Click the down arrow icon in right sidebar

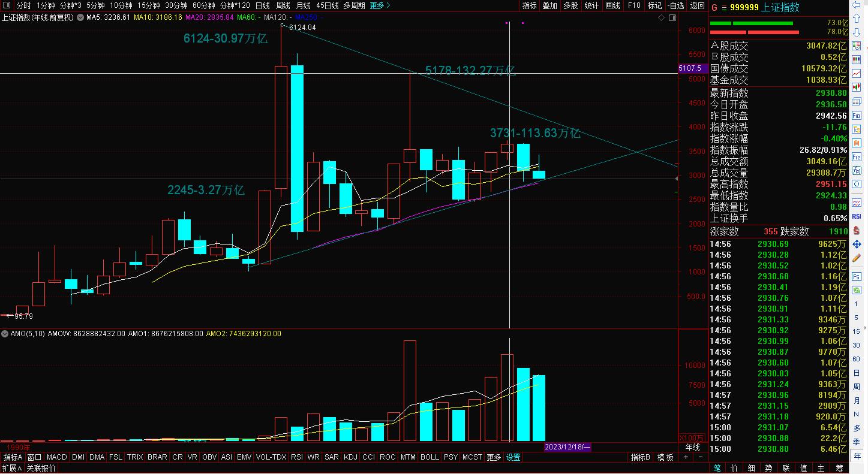(x=856, y=32)
